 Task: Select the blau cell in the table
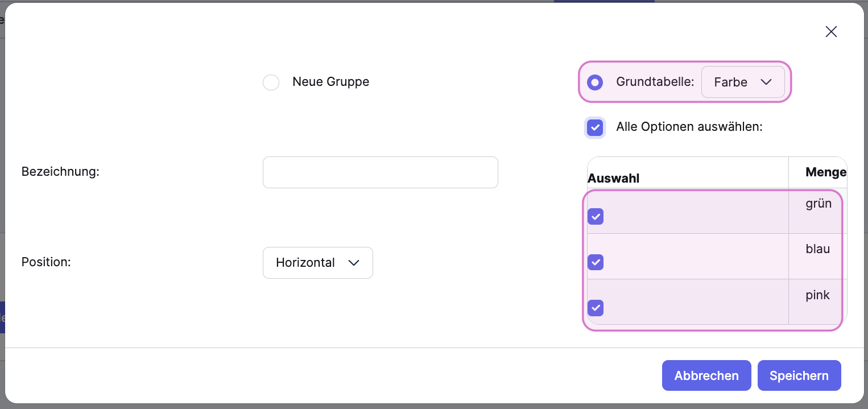click(x=817, y=249)
